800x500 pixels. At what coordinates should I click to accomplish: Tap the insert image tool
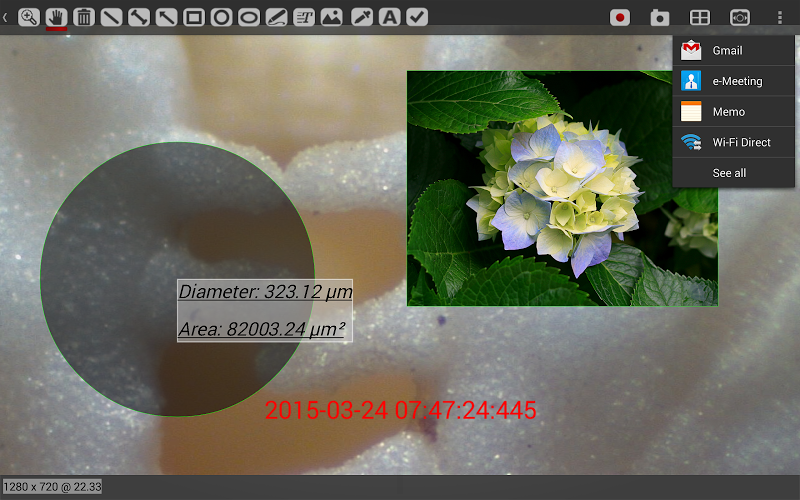coord(332,17)
